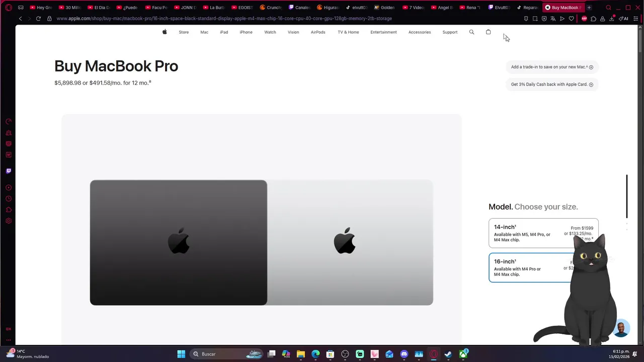Go back using the browser back arrow
The height and width of the screenshot is (362, 644).
click(20, 19)
